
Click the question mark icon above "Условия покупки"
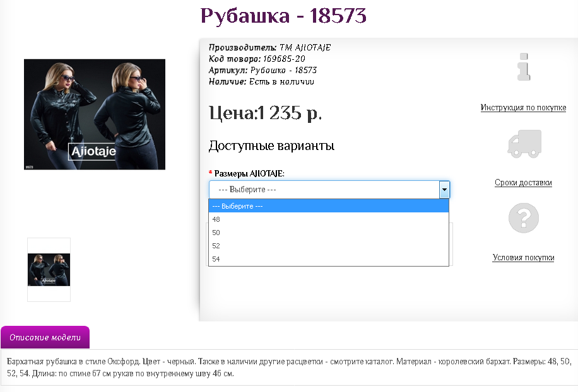point(523,217)
